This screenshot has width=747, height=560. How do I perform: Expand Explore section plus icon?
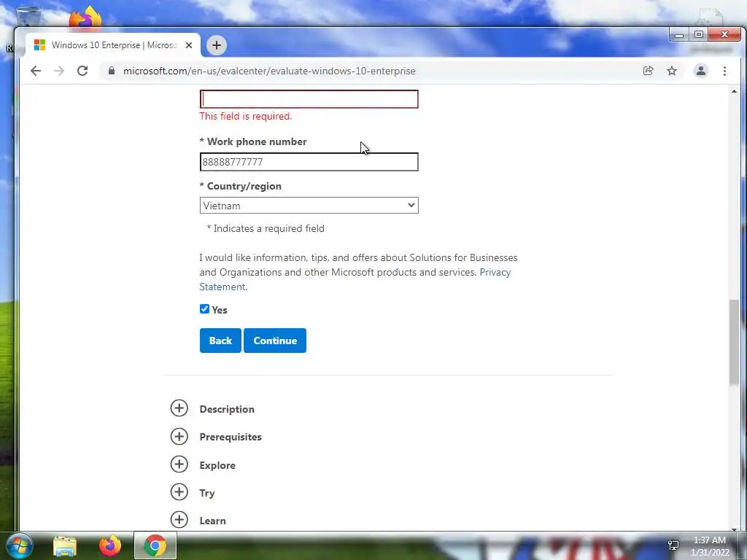pos(179,464)
